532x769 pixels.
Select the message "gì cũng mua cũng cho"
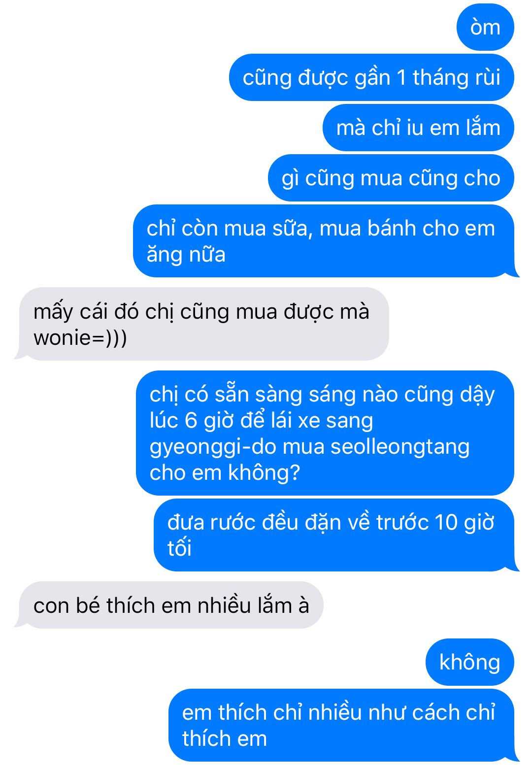coord(391,178)
